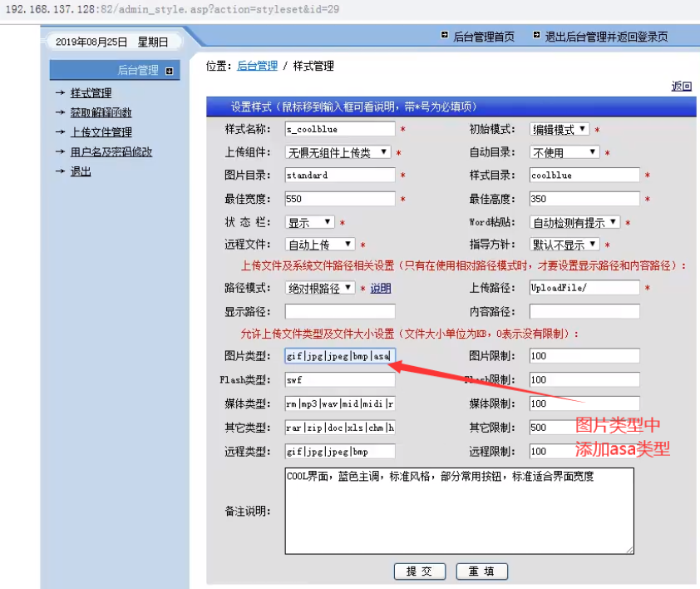Image resolution: width=700 pixels, height=589 pixels.
Task: Focus the 上传路径 field UploadFile/
Action: coord(584,287)
